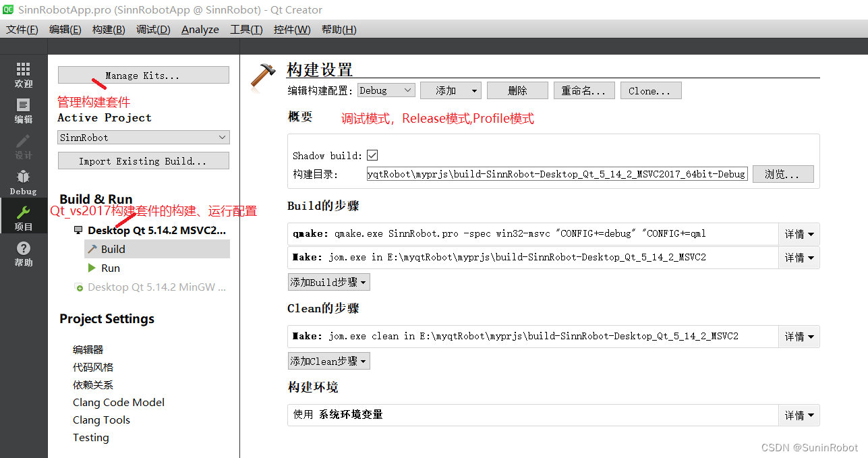The width and height of the screenshot is (868, 458).
Task: Click the Qt Creator title bar logo
Action: click(x=9, y=9)
